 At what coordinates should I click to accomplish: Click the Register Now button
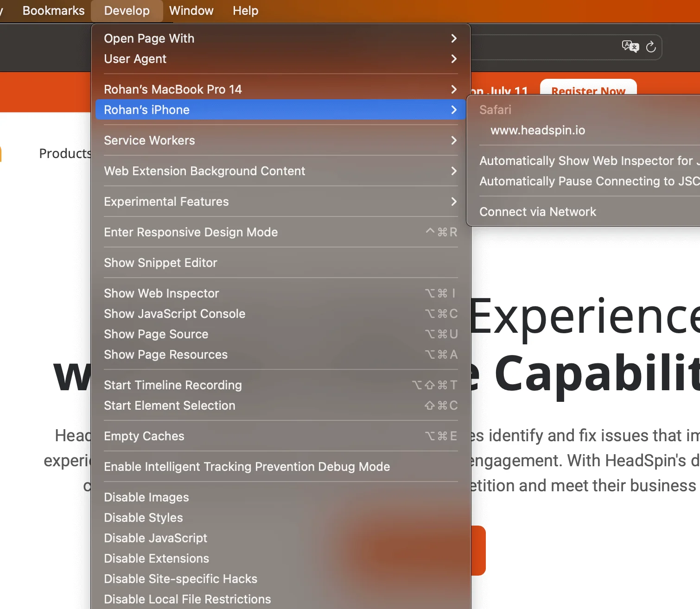[588, 88]
